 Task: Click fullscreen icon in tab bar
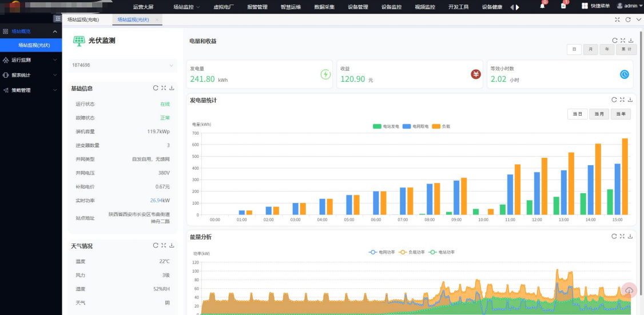pyautogui.click(x=617, y=19)
